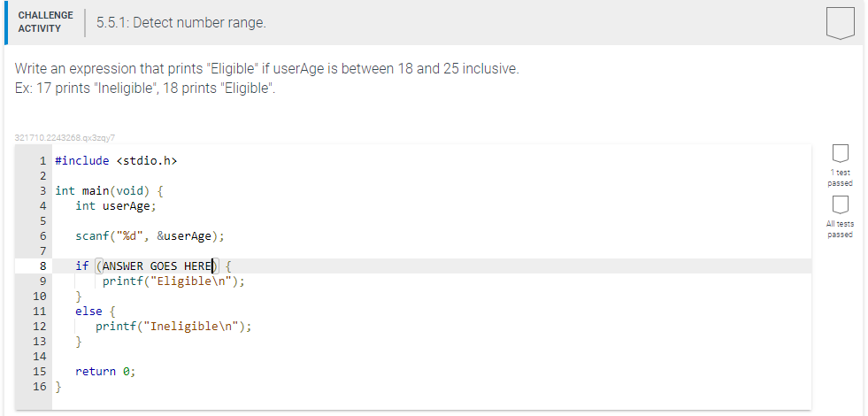The image size is (868, 416).
Task: Click the printf("Ineligible\n") statement
Action: pos(173,327)
